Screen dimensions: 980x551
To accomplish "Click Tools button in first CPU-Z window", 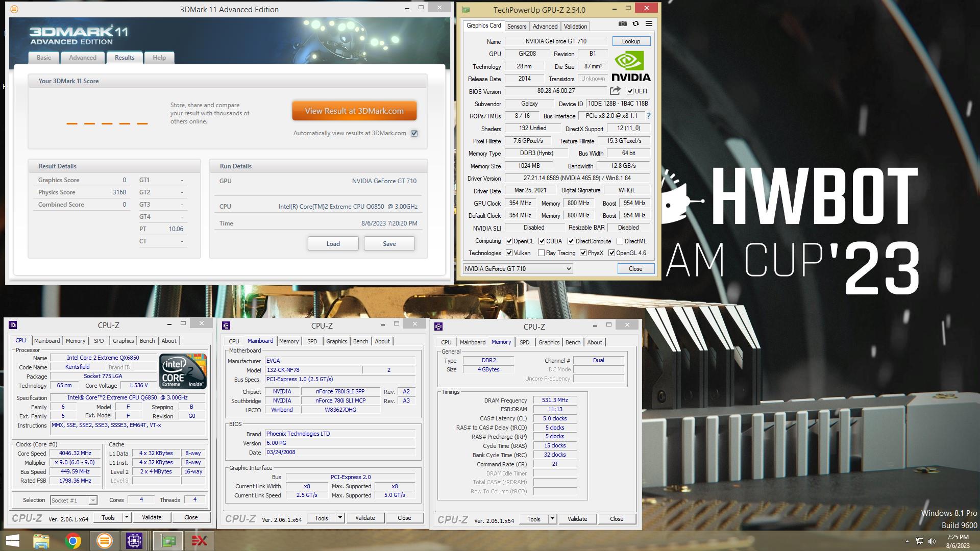I will tap(108, 517).
